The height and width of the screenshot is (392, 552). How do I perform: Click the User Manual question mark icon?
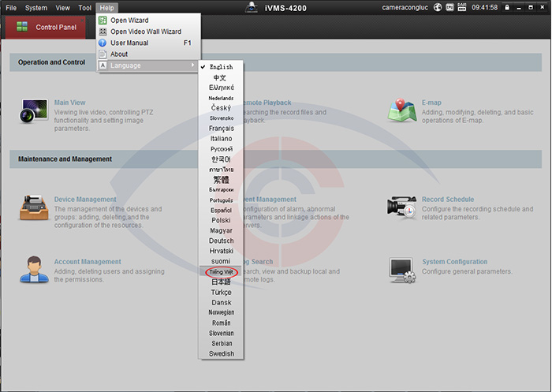(103, 43)
